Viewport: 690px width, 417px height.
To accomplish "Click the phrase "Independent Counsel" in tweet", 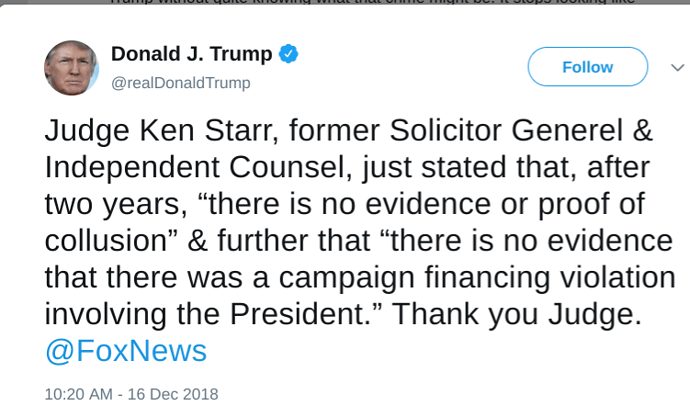I will tap(191, 168).
